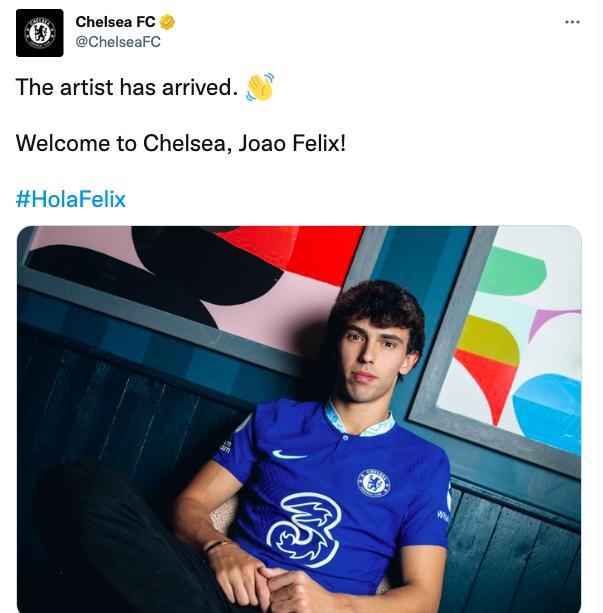Click the gold verified badge

[x=168, y=23]
